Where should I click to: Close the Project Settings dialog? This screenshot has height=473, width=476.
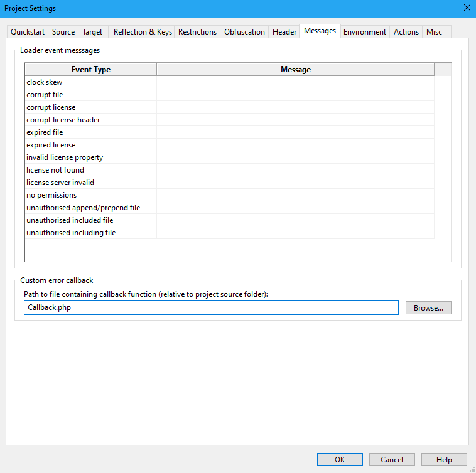tap(467, 8)
